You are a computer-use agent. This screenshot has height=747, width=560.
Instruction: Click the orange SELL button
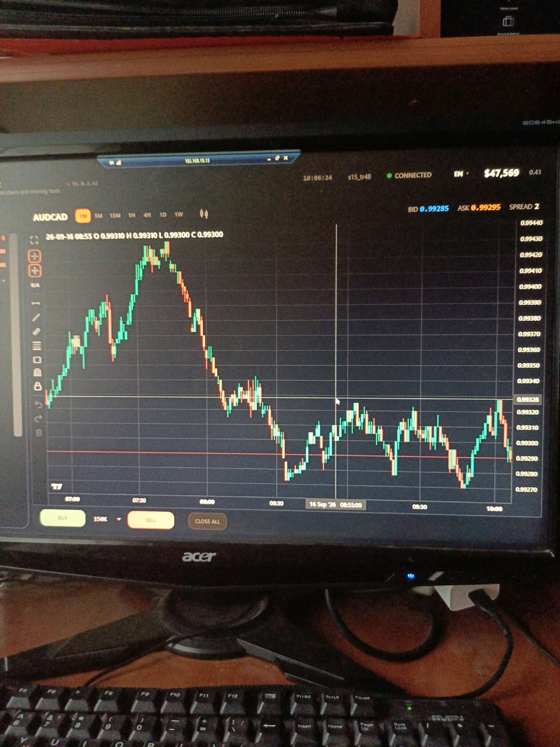tap(151, 520)
